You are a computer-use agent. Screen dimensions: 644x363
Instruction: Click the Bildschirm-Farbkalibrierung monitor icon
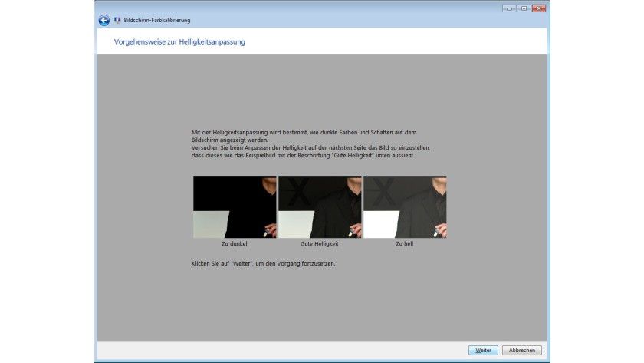(117, 20)
